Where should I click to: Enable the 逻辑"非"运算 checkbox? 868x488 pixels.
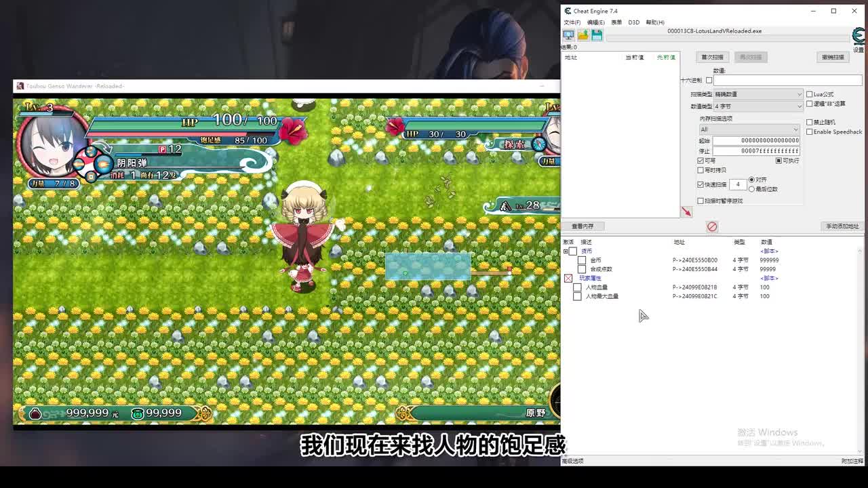pos(809,104)
